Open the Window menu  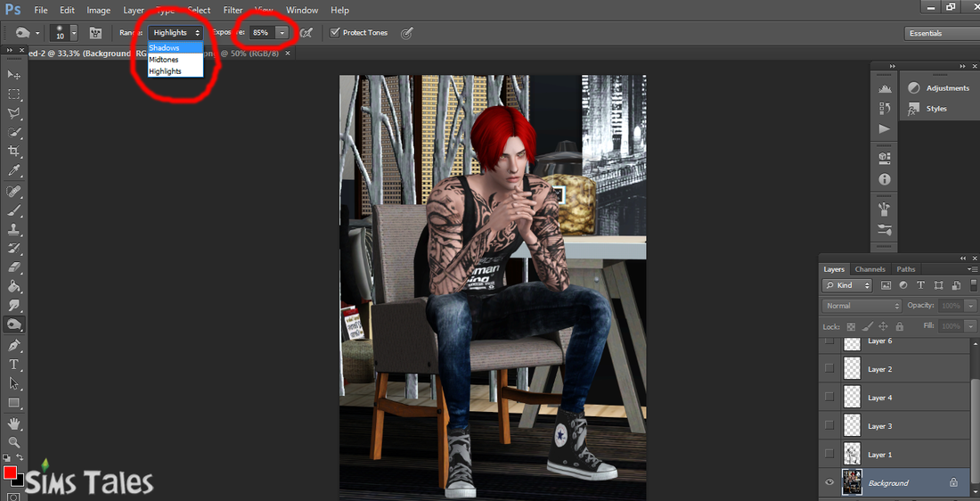(x=302, y=10)
